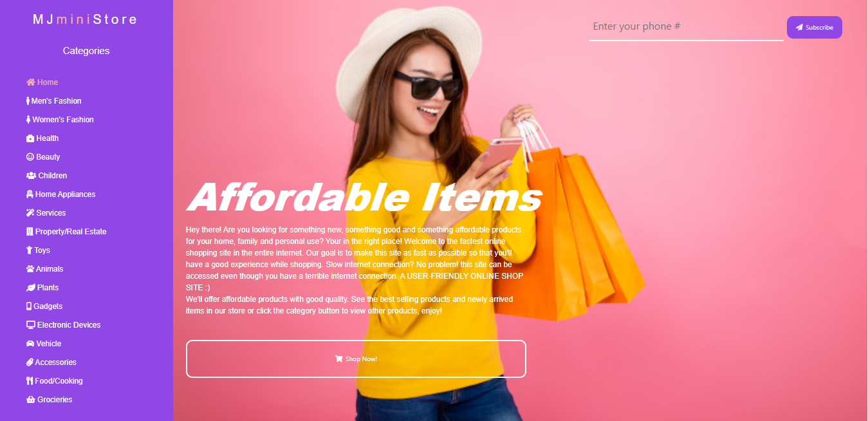
Task: Click the Health medkit icon
Action: coord(30,138)
